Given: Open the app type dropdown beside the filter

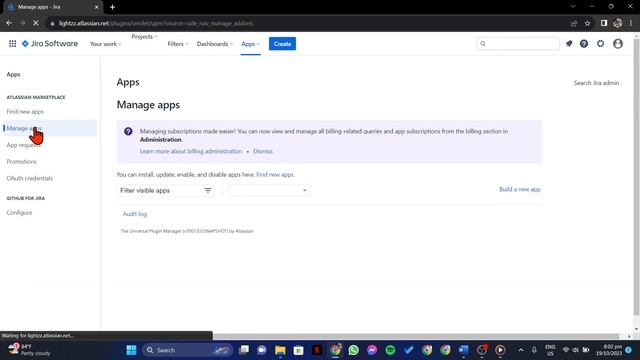Looking at the screenshot, I should click(x=269, y=190).
